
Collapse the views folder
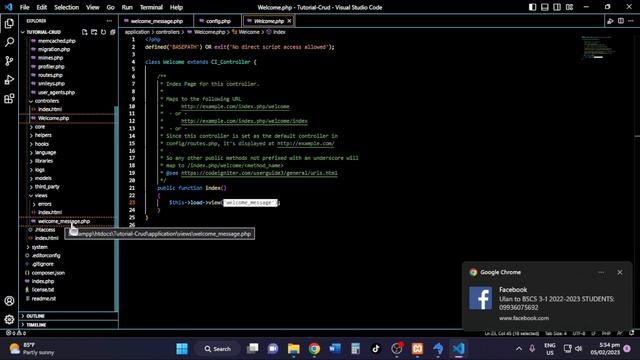tap(41, 196)
